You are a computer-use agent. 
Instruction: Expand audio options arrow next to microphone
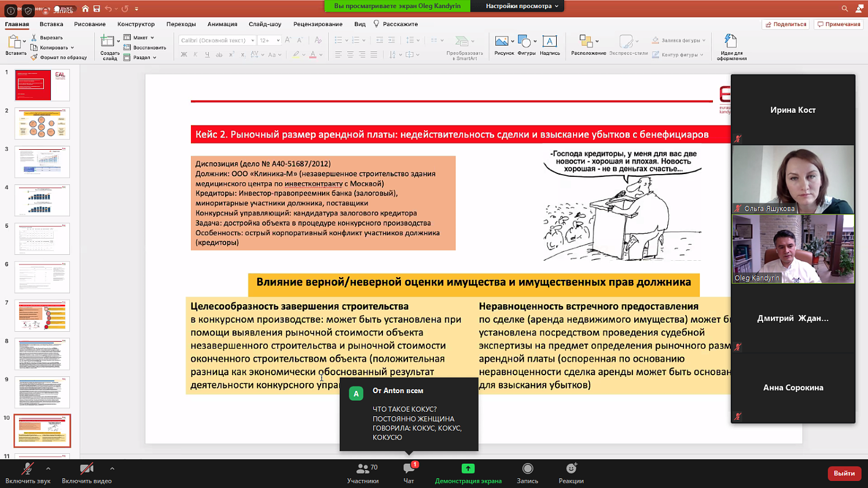pyautogui.click(x=48, y=468)
